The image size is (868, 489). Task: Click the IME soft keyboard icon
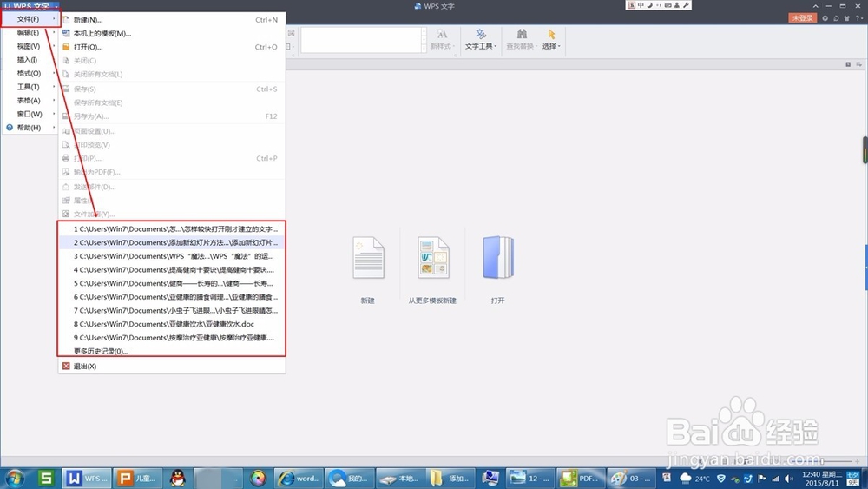(667, 5)
